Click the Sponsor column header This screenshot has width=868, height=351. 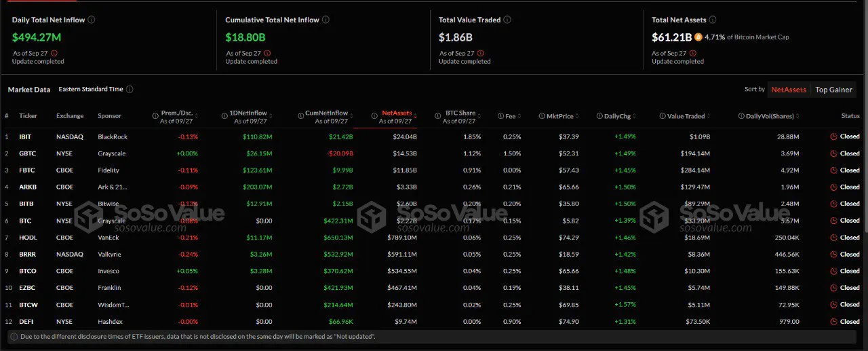click(110, 116)
